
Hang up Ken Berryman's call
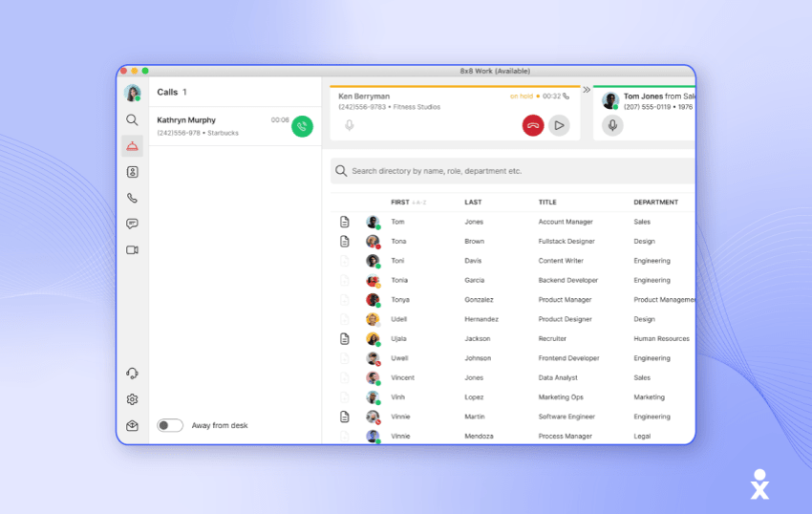532,125
